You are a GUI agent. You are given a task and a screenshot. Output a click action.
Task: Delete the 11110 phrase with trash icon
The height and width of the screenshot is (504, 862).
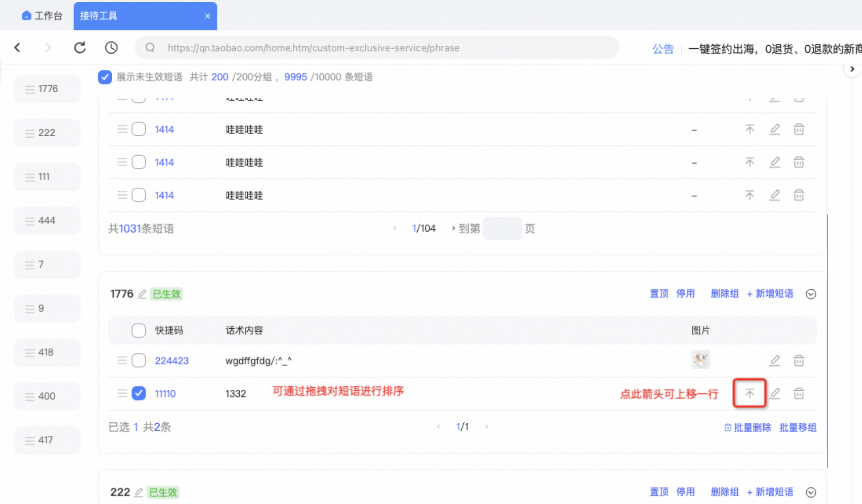[x=799, y=393]
